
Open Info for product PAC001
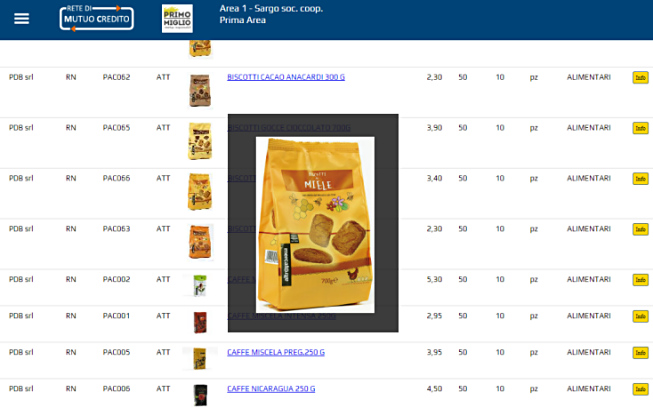click(641, 316)
